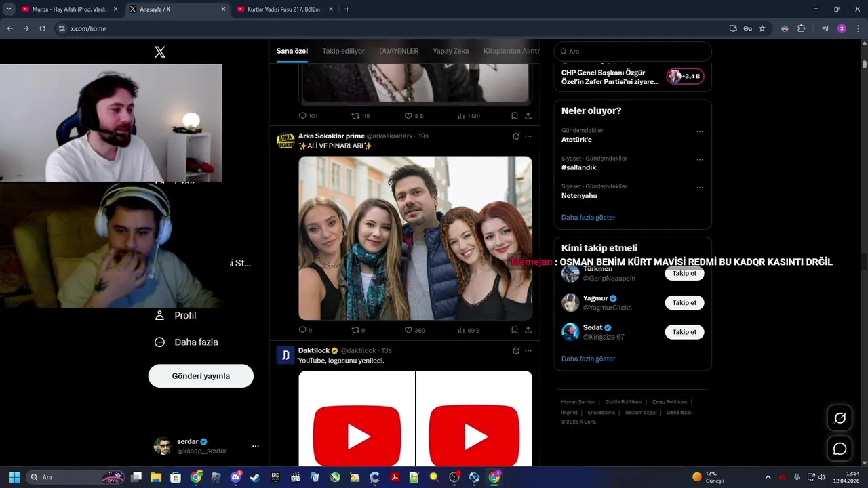Share the top post with 1 Mn views
This screenshot has height=488, width=868.
click(x=528, y=116)
